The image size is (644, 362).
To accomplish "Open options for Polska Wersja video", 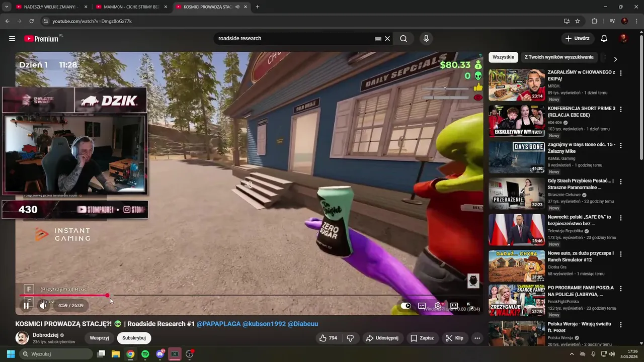I will 621,326.
